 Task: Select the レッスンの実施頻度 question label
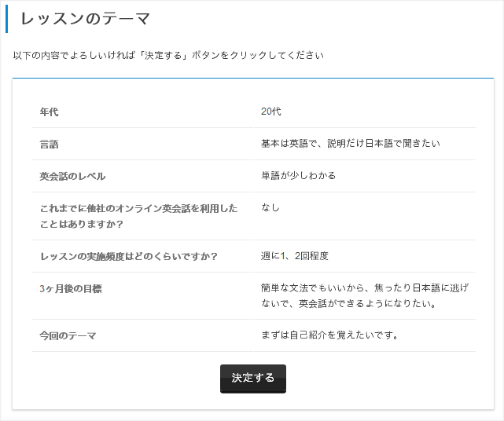[x=129, y=256]
